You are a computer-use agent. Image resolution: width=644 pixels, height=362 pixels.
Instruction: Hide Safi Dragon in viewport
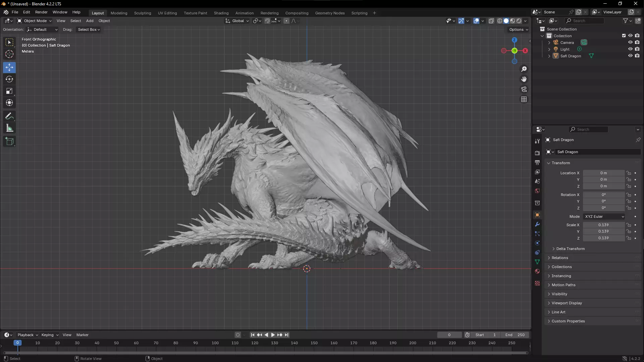tap(630, 56)
